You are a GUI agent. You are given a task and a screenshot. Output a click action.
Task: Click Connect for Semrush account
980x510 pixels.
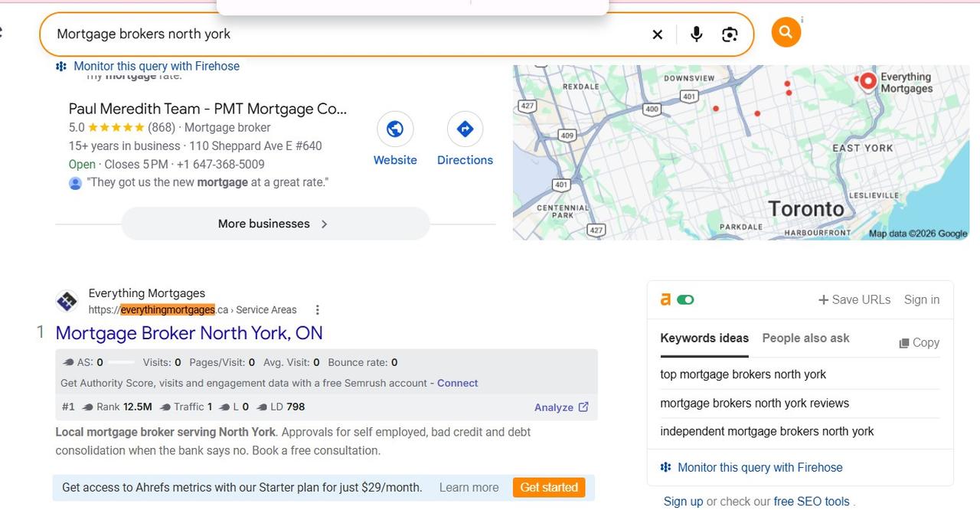pyautogui.click(x=457, y=383)
